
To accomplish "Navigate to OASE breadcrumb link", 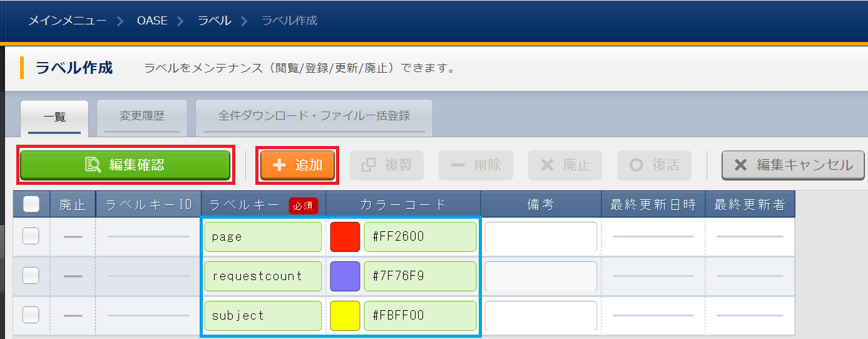I will [152, 21].
